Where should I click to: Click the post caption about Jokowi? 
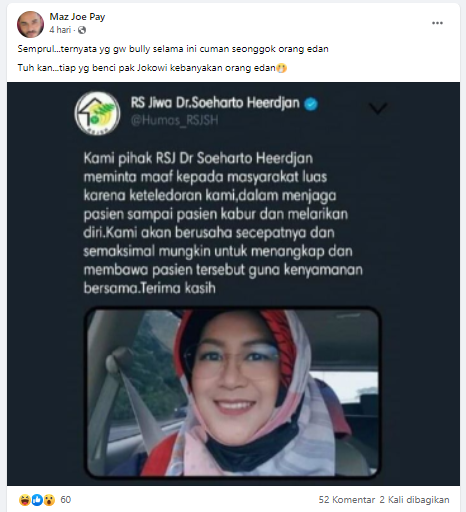(x=152, y=68)
